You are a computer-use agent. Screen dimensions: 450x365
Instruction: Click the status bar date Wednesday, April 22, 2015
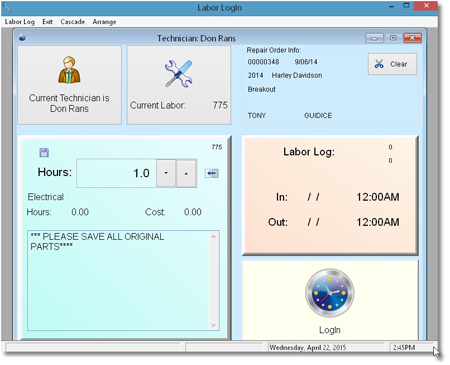308,347
